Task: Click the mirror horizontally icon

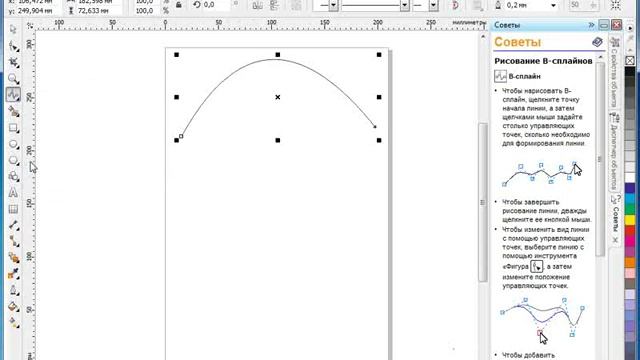Action: [x=258, y=5]
